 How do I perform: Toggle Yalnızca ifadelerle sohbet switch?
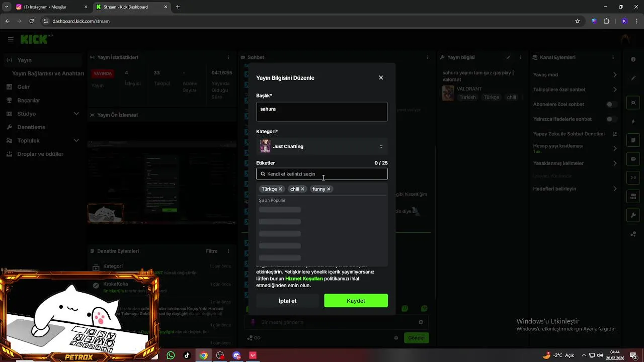click(x=611, y=119)
